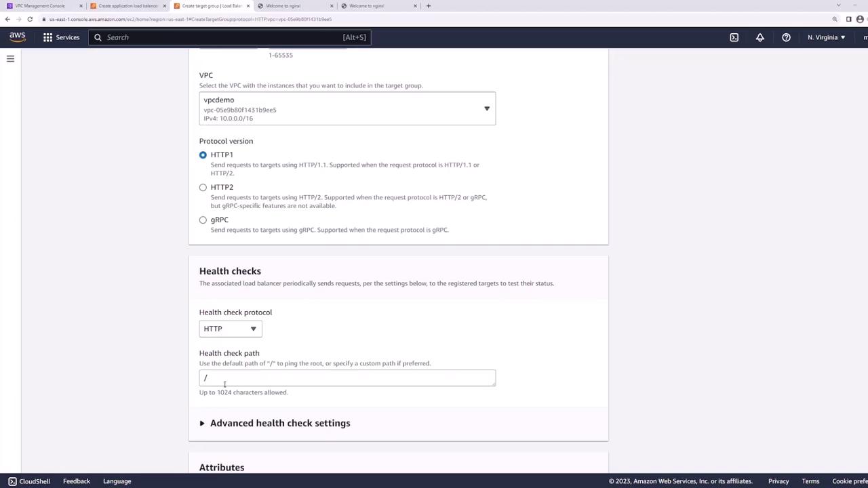Select the HTTP2 protocol version

[x=203, y=188]
